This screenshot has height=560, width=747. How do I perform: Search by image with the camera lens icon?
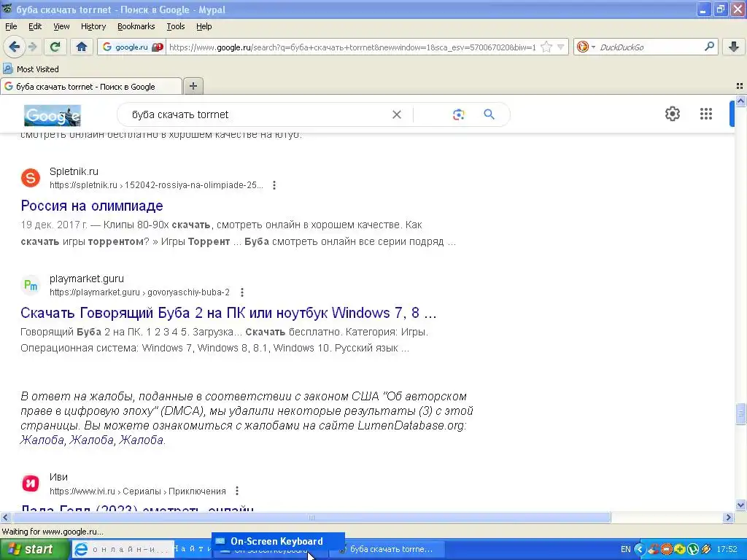coord(458,114)
